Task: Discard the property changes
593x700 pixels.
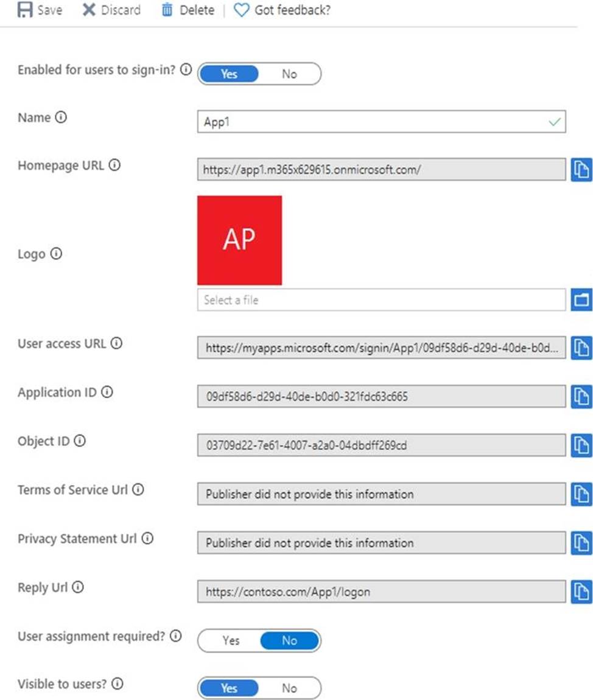Action: click(x=111, y=10)
